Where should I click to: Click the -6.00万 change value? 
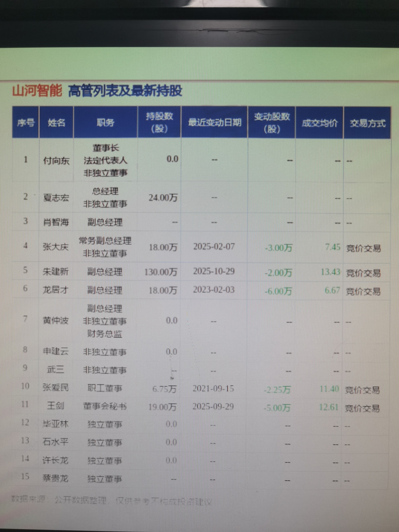point(278,291)
